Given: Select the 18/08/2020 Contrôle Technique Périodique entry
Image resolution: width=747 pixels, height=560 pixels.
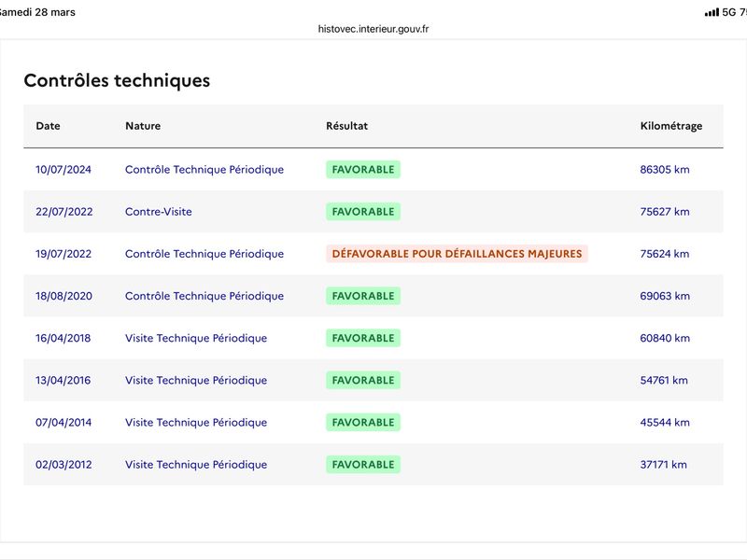Looking at the screenshot, I should click(204, 296).
